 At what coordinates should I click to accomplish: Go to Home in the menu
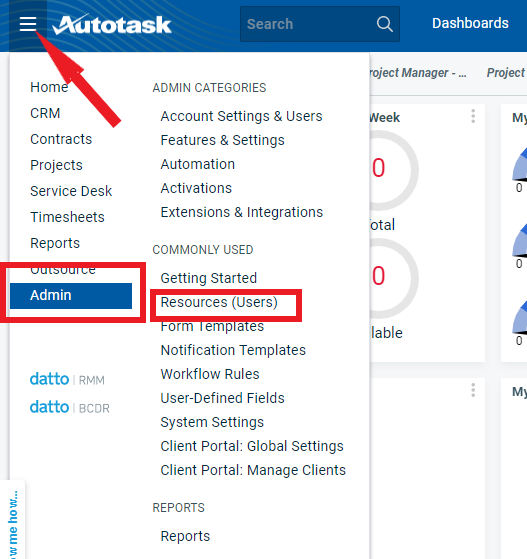pyautogui.click(x=49, y=87)
